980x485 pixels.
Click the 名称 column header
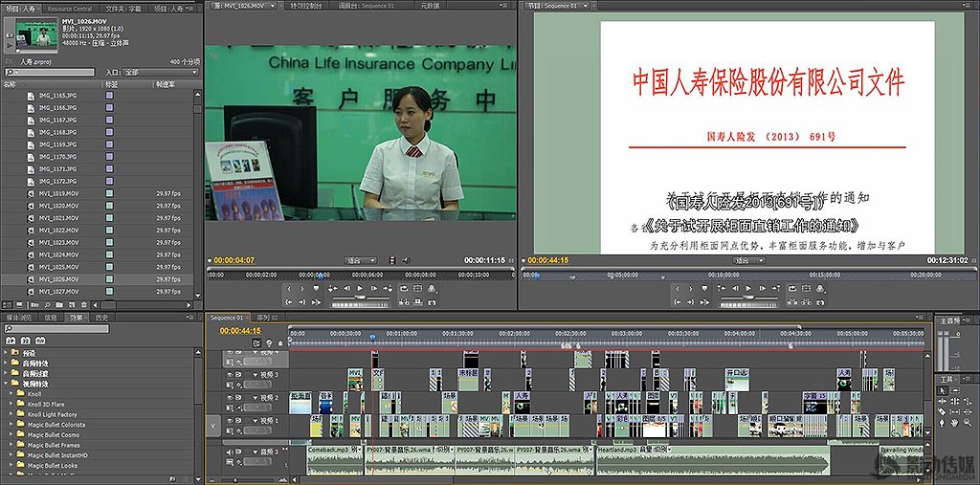tap(11, 84)
